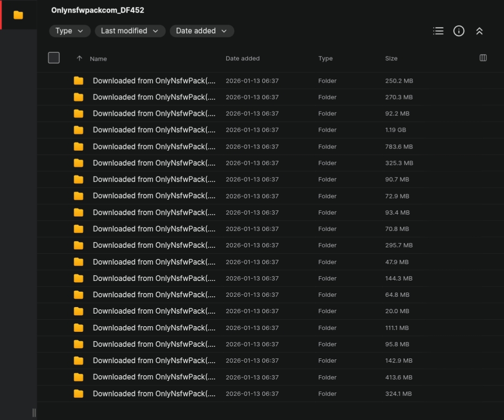Select the folder sized 325.3 MB
This screenshot has width=504, height=420.
pyautogui.click(x=270, y=163)
